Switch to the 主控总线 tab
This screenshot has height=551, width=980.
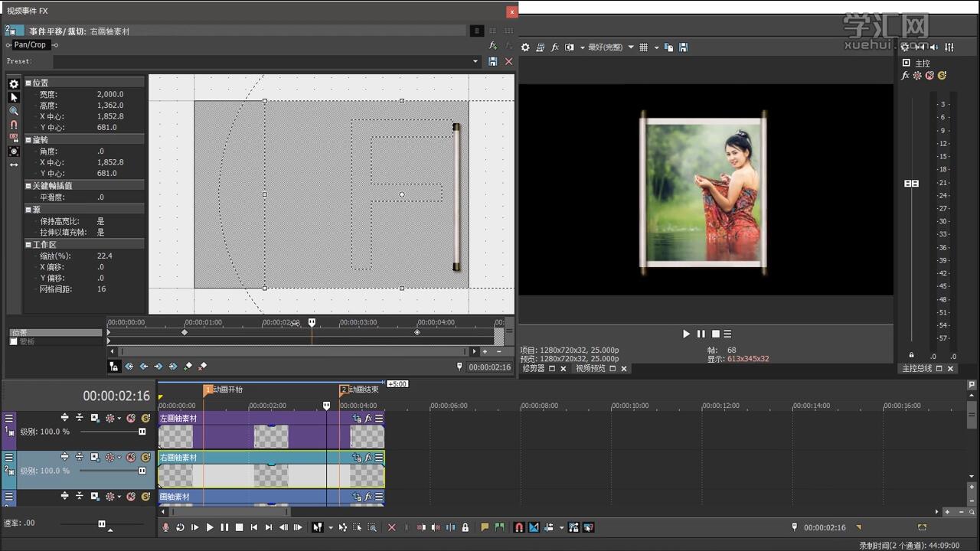click(x=917, y=368)
